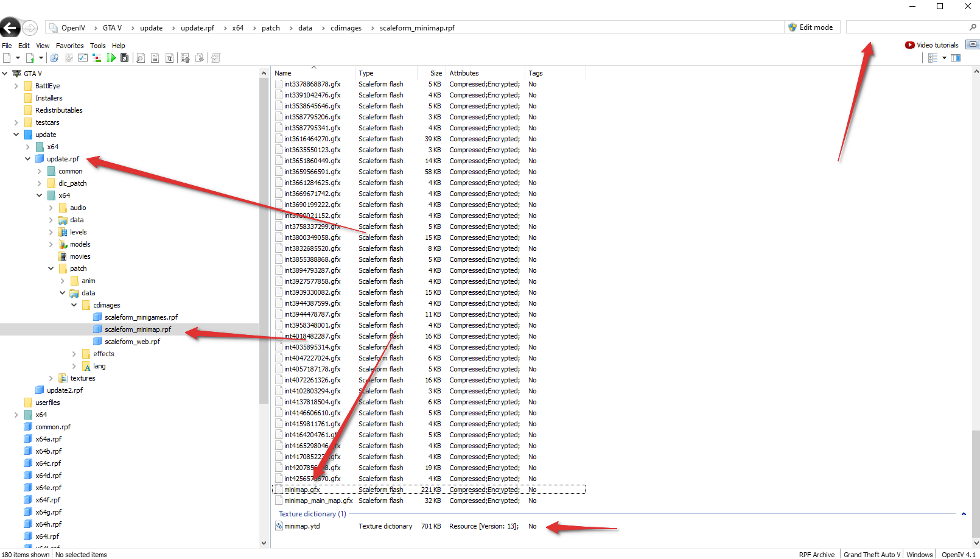Select the minimap.ytd texture dictionary file
980x559 pixels.
(302, 526)
